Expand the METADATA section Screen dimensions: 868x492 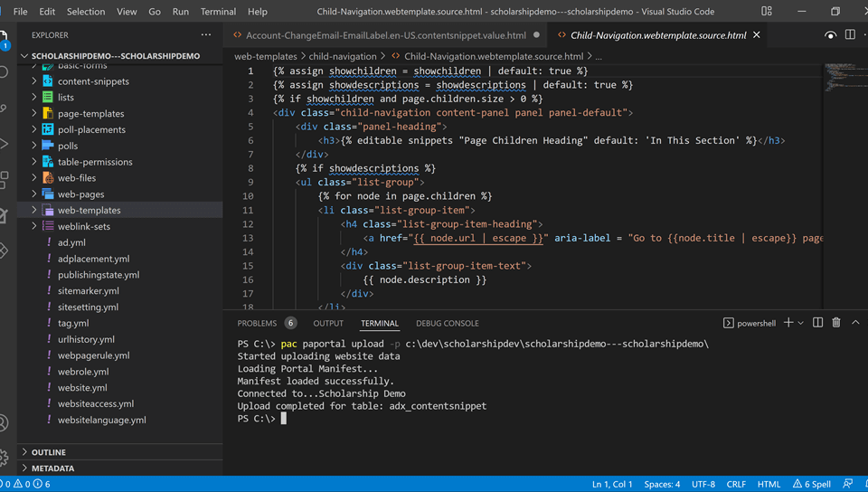click(x=52, y=468)
